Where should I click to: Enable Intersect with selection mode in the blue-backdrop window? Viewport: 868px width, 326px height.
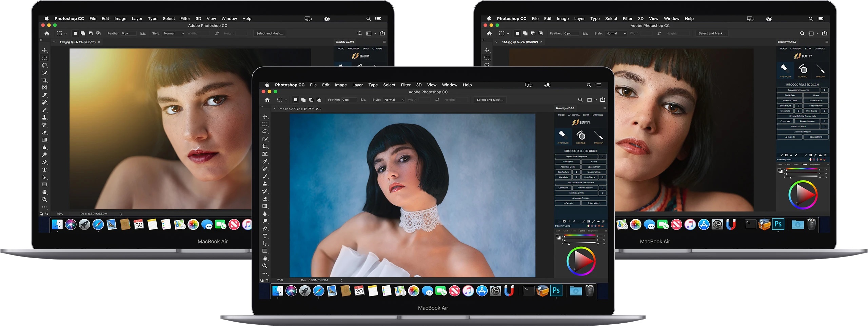pyautogui.click(x=319, y=100)
